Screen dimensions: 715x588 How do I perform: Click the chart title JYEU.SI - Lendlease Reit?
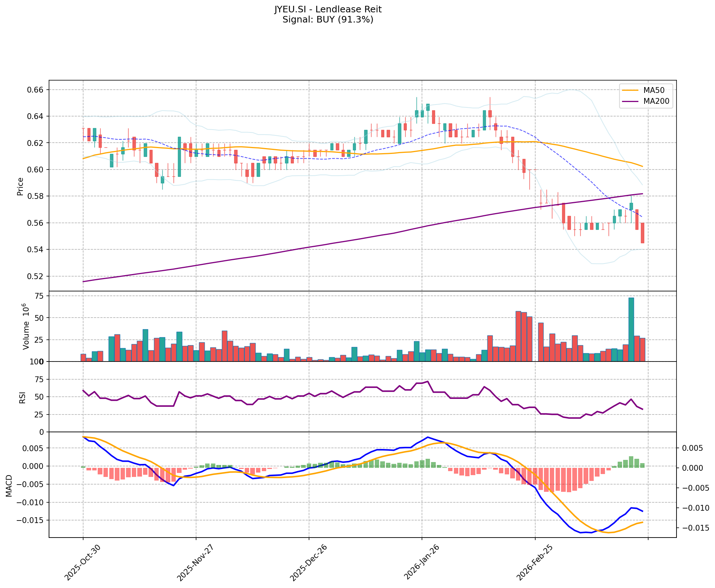(x=328, y=9)
